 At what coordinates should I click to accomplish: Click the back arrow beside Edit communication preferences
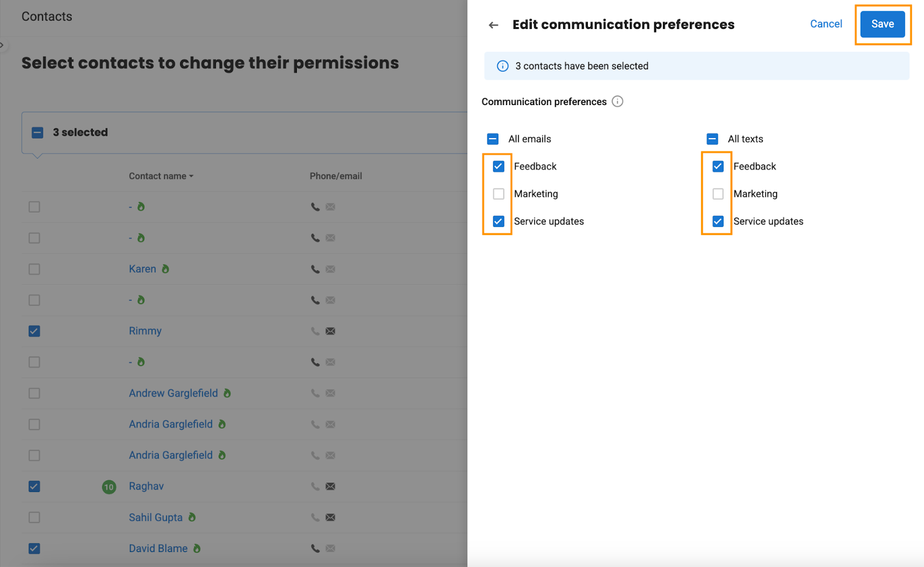click(493, 25)
